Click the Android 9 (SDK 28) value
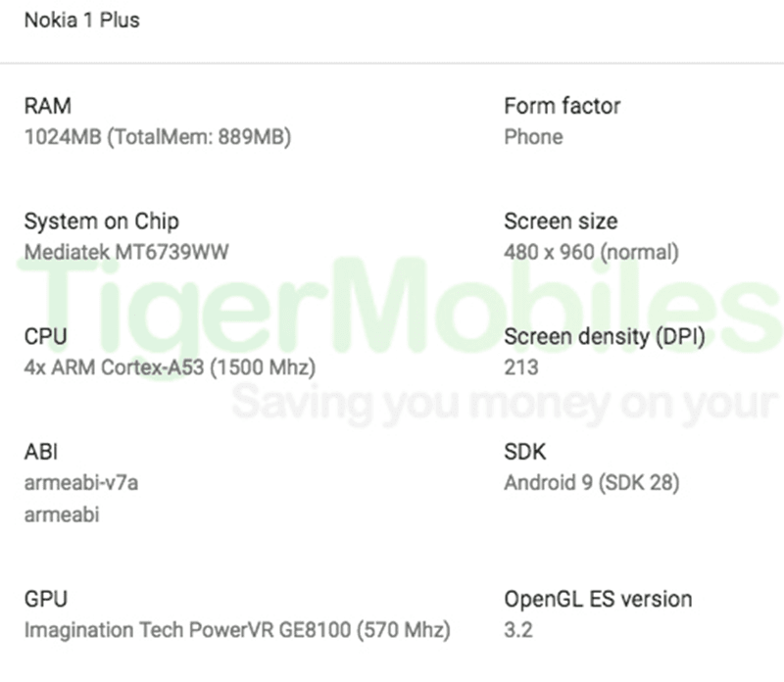Image resolution: width=784 pixels, height=682 pixels. (x=591, y=483)
